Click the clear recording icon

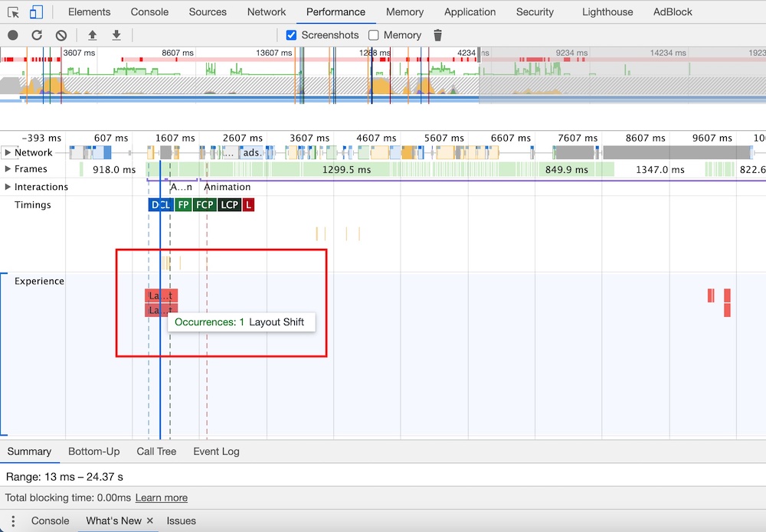61,35
